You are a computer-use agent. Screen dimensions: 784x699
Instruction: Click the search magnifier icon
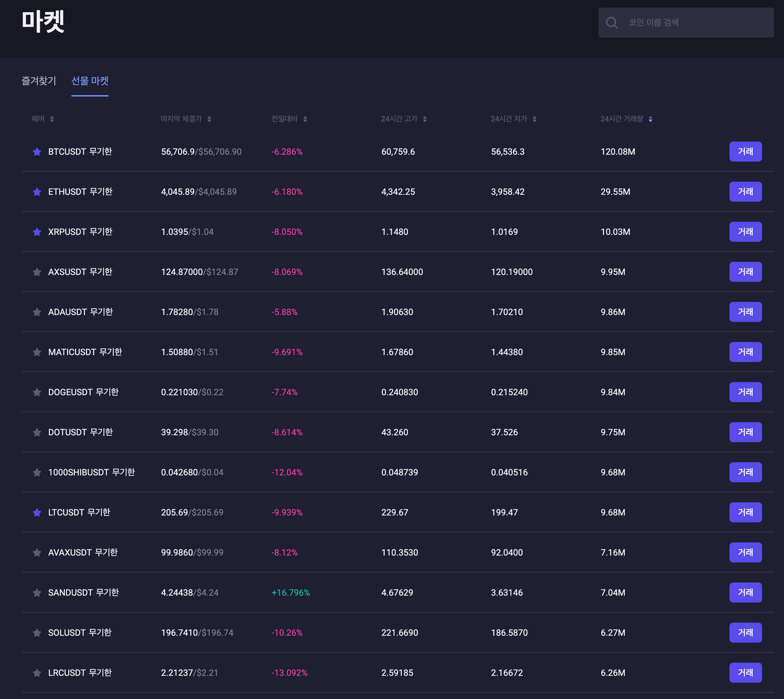611,23
